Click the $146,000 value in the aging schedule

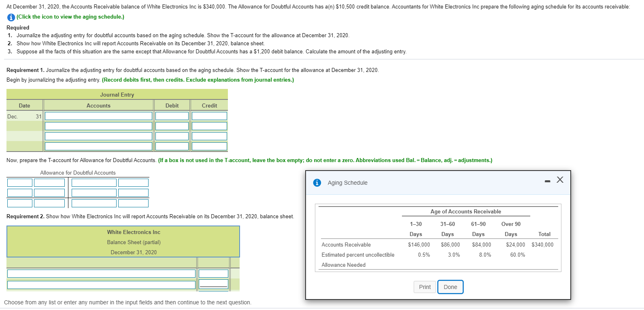(419, 245)
